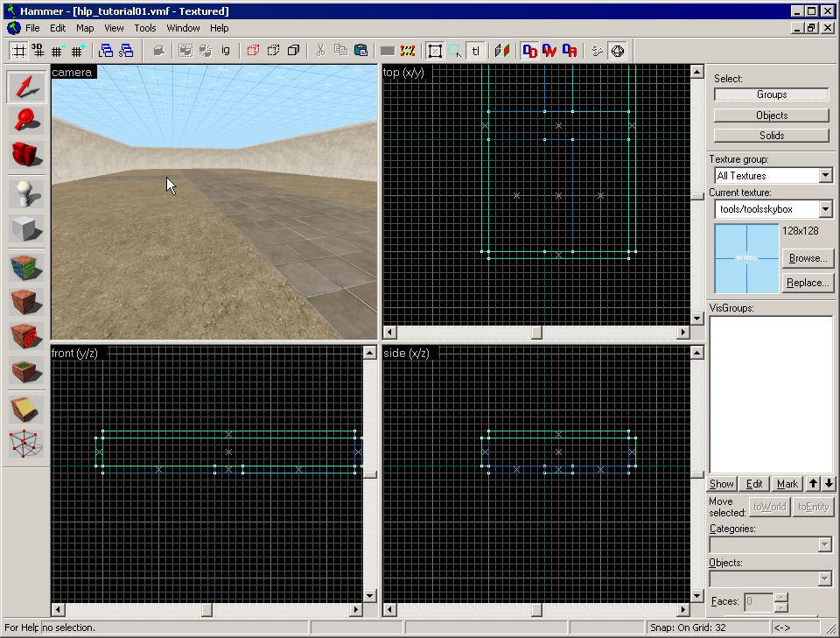
Task: Toggle the ig ignore groups button
Action: (226, 51)
